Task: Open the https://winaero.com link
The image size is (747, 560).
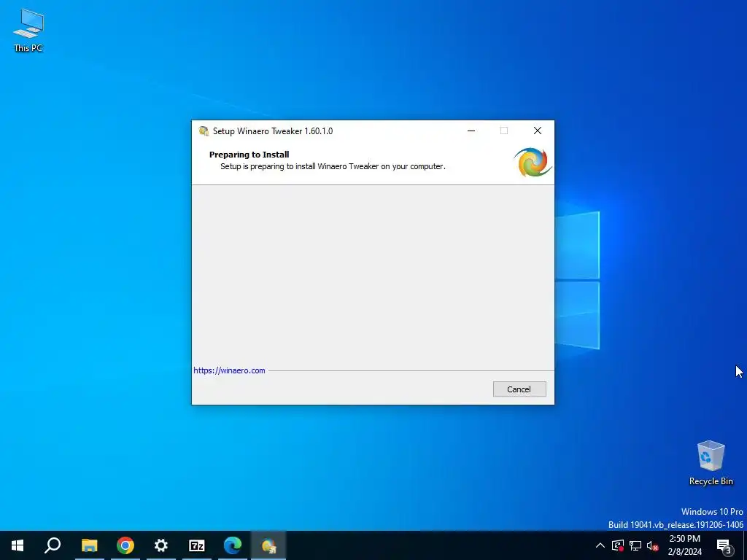Action: pyautogui.click(x=229, y=370)
